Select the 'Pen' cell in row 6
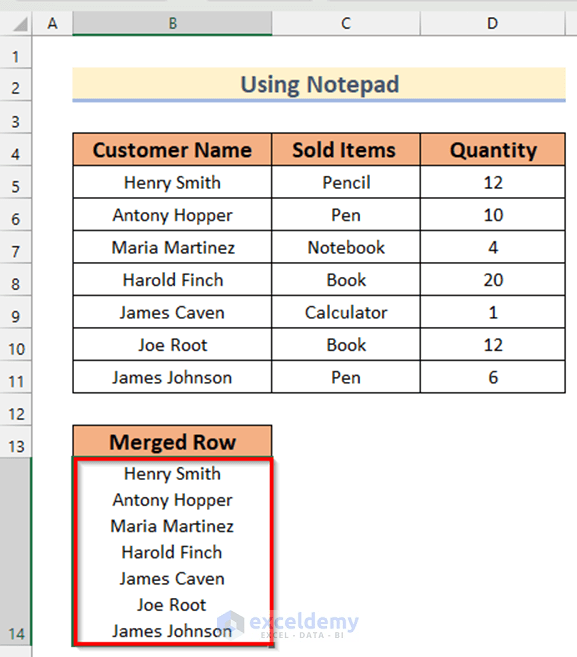Image resolution: width=577 pixels, height=657 pixels. [x=346, y=215]
